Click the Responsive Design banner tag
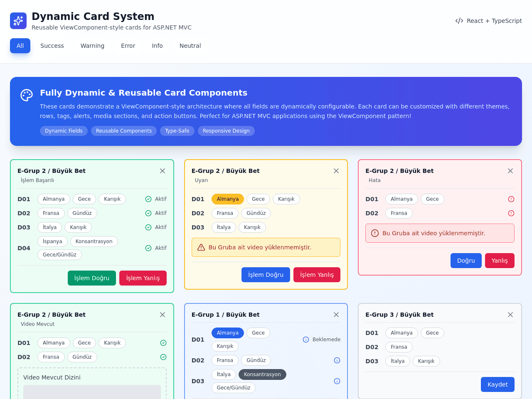The height and width of the screenshot is (399, 532). [226, 131]
